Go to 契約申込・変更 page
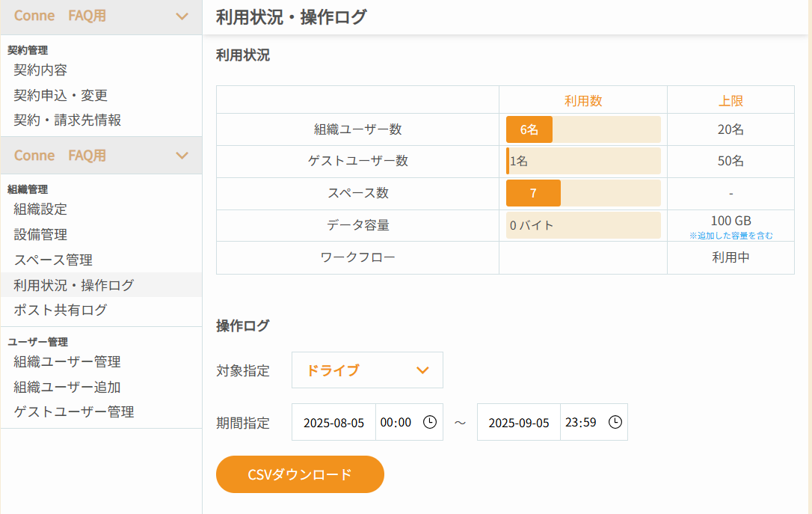 [x=61, y=95]
